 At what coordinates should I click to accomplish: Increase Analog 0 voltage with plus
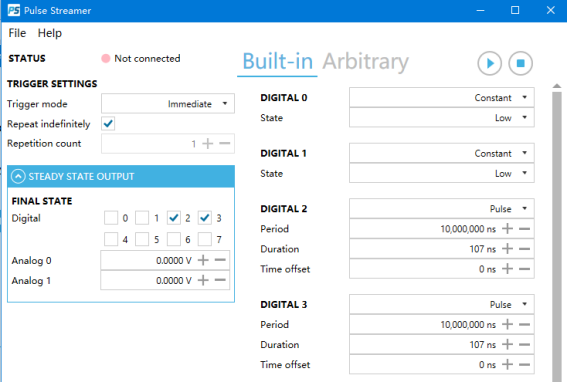pyautogui.click(x=203, y=260)
